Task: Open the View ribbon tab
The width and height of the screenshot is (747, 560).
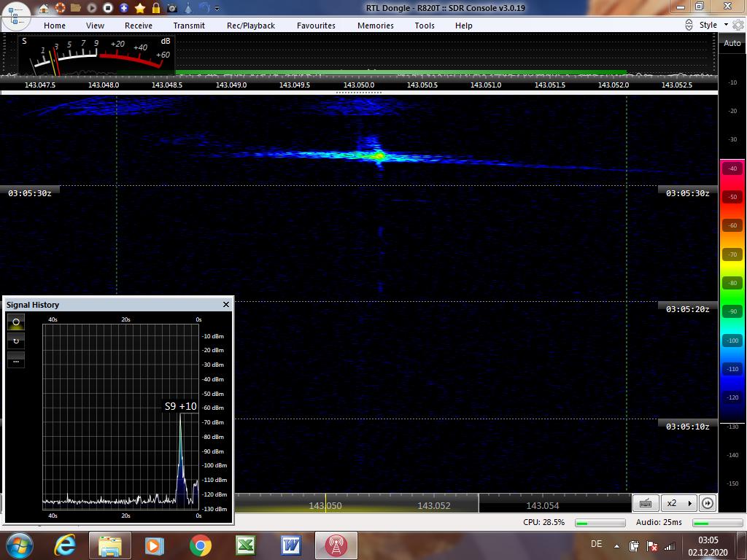Action: (95, 26)
